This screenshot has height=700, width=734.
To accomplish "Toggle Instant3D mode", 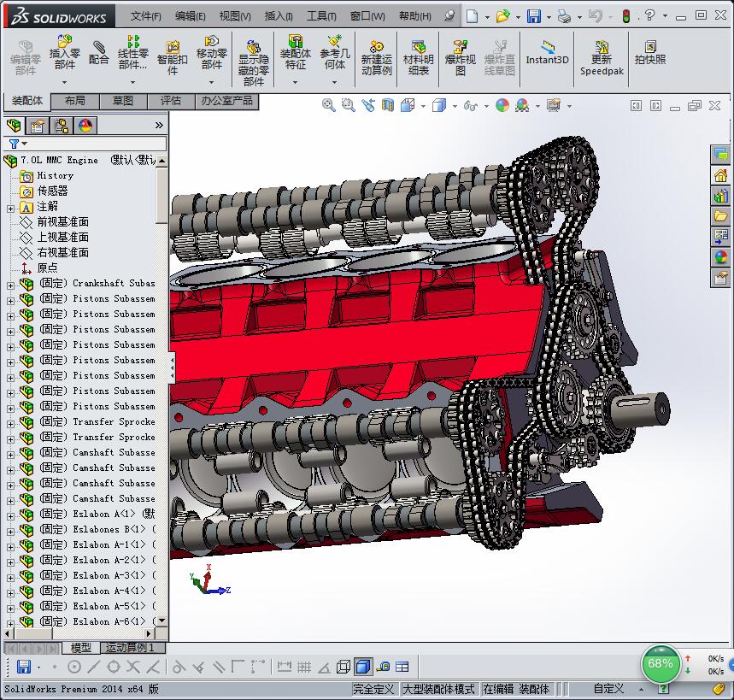I will tap(547, 52).
